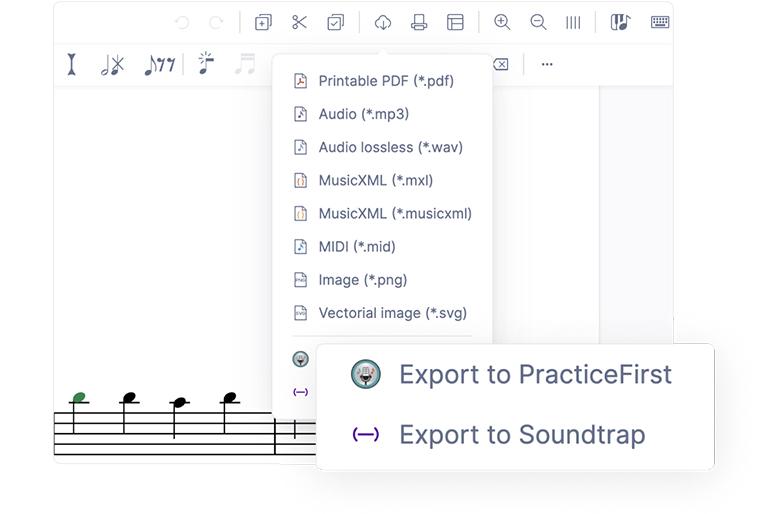Viewport: 768px width, 514px height.
Task: Open the cloud download export icon
Action: click(383, 22)
